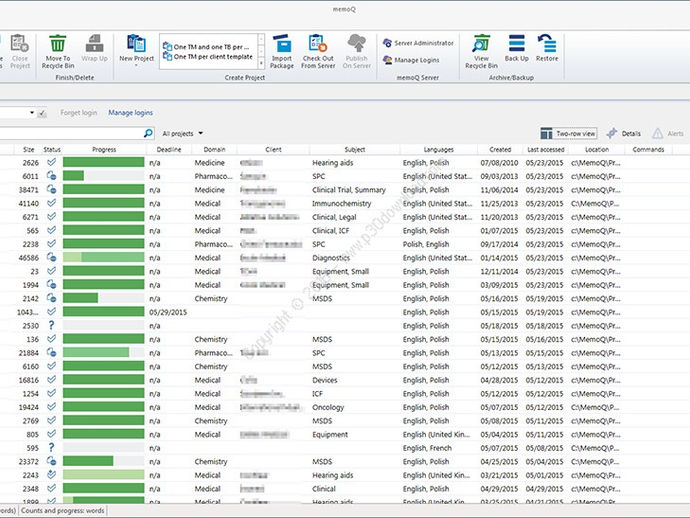
Task: Click the search magnifier icon
Action: click(x=148, y=133)
